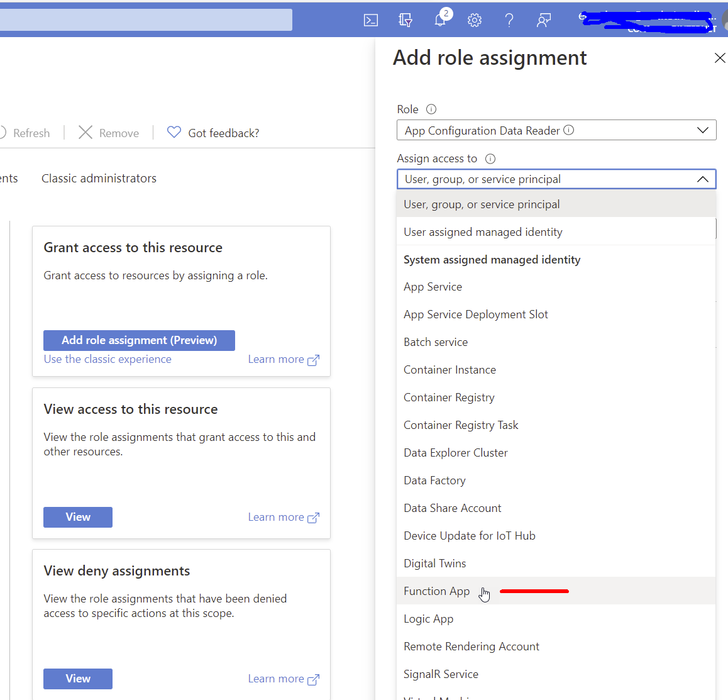Open the Feedback icon in top bar
Image resolution: width=728 pixels, height=700 pixels.
[x=544, y=20]
